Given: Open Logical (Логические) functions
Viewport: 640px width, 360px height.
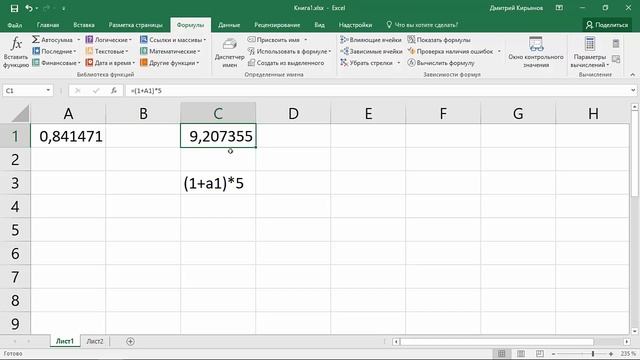Looking at the screenshot, I should pos(109,40).
